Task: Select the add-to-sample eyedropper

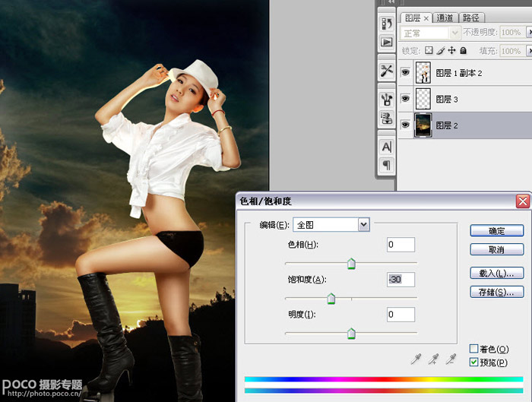Action: pos(433,359)
